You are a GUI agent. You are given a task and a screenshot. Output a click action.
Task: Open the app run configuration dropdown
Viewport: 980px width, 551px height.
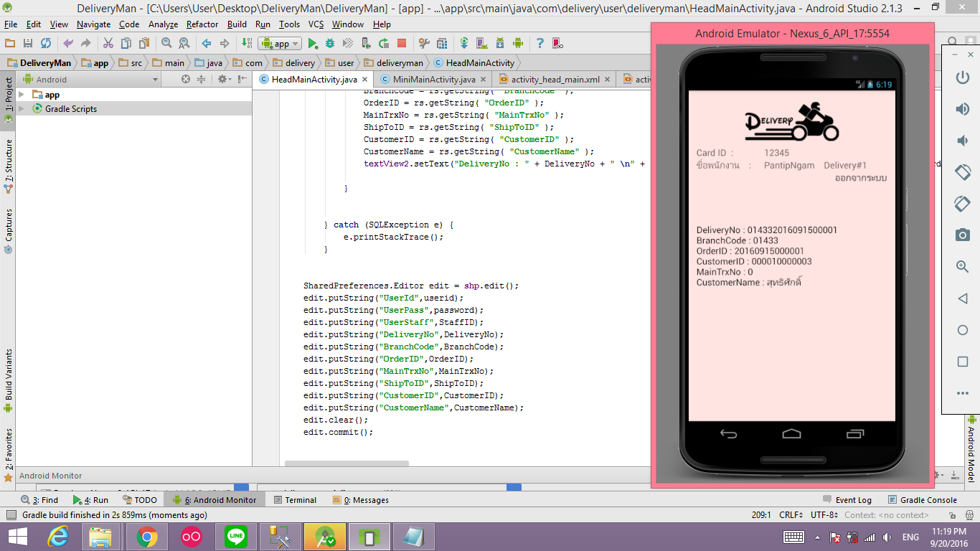coord(280,44)
